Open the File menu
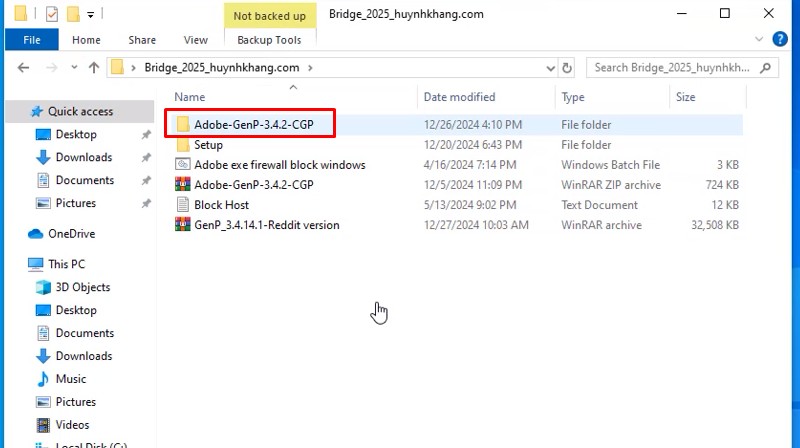The height and width of the screenshot is (448, 800). tap(32, 40)
